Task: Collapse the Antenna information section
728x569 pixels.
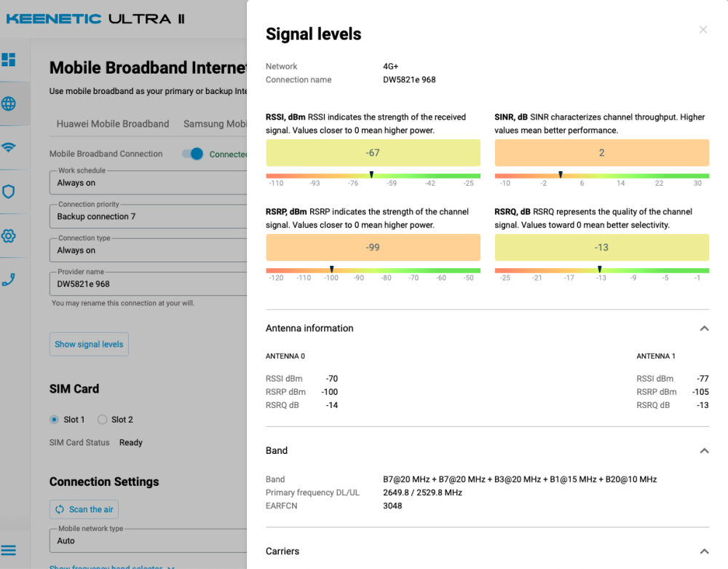Action: point(703,329)
